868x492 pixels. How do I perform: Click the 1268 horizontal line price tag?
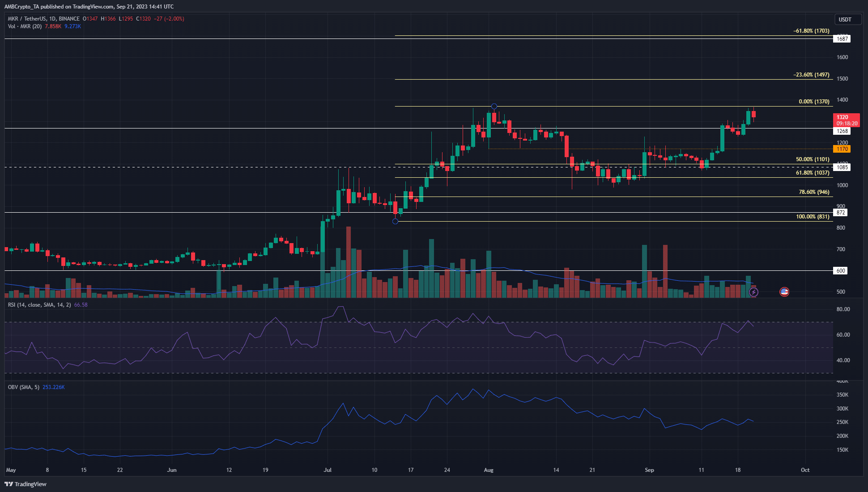(x=842, y=131)
